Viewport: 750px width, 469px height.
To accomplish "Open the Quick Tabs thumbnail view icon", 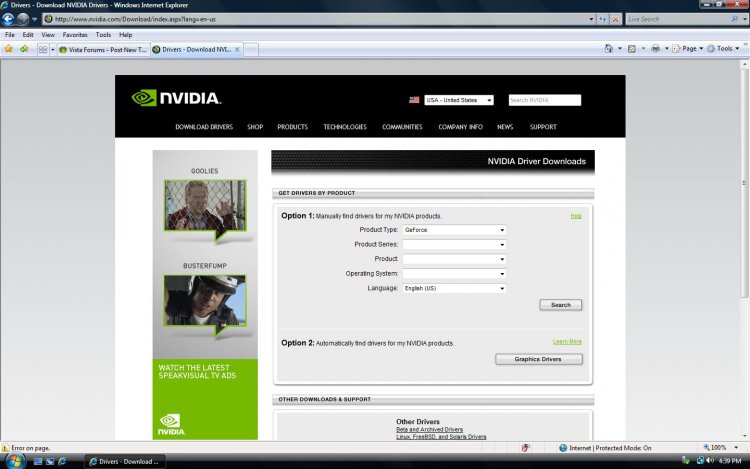I will point(43,49).
